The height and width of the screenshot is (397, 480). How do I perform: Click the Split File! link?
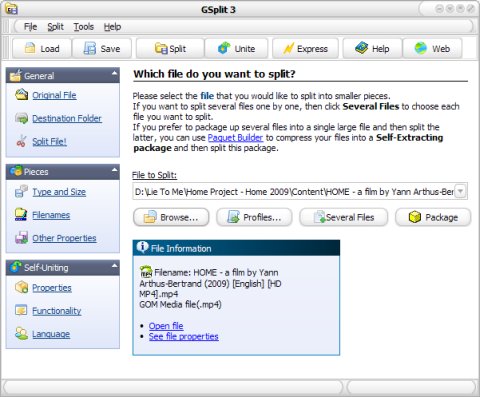tap(49, 142)
